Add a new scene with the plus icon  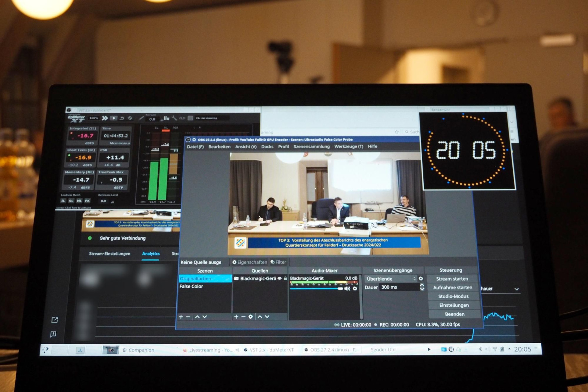pyautogui.click(x=181, y=317)
